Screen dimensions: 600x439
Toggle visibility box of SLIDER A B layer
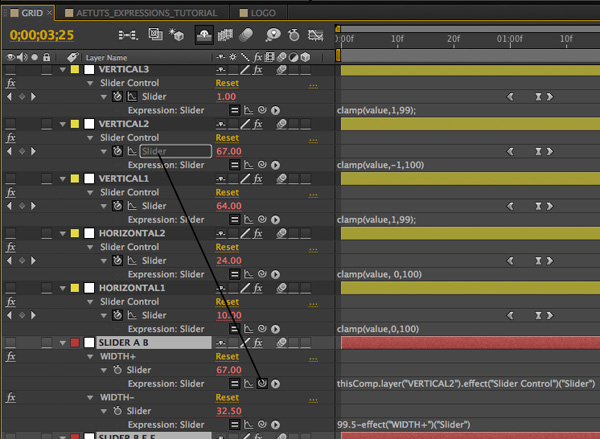10,343
